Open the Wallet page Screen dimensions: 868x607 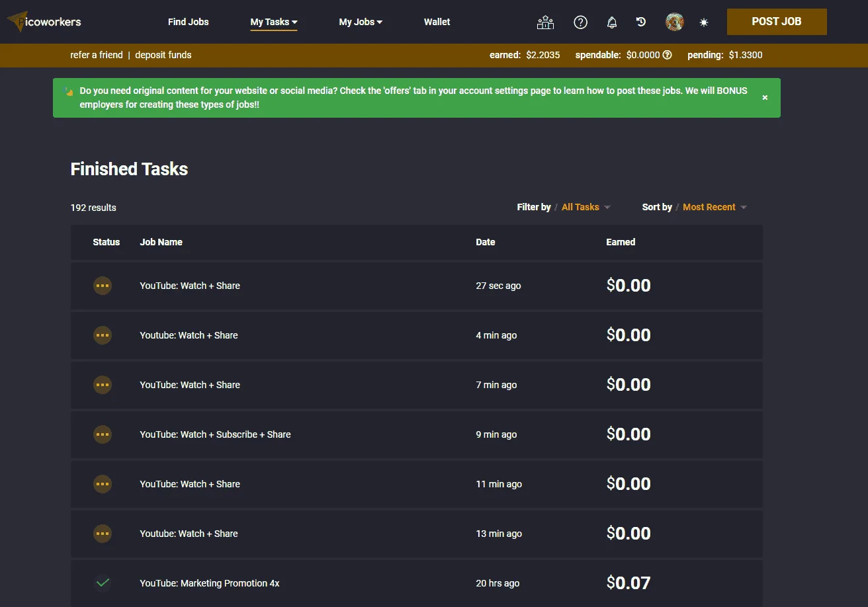(437, 22)
